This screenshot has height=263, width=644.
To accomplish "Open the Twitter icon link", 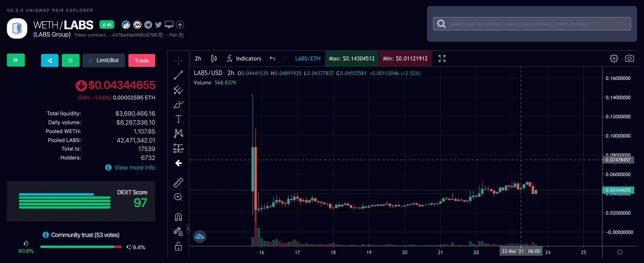I will click(158, 25).
